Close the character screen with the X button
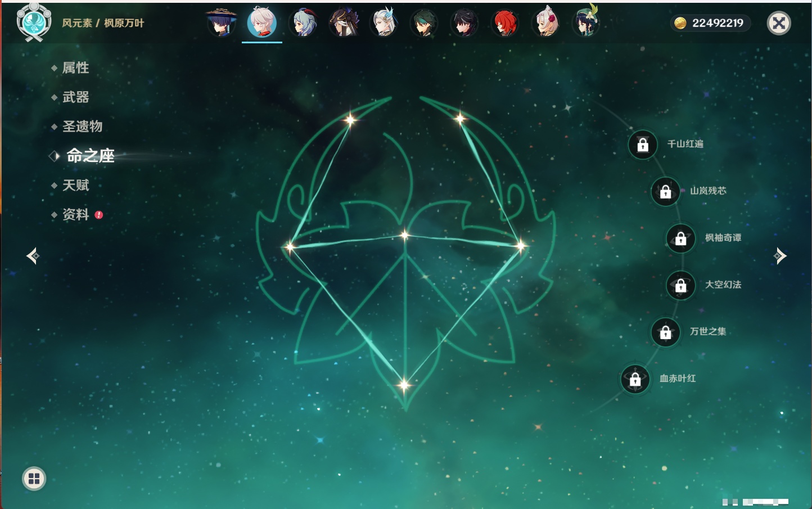This screenshot has width=812, height=509. click(779, 23)
